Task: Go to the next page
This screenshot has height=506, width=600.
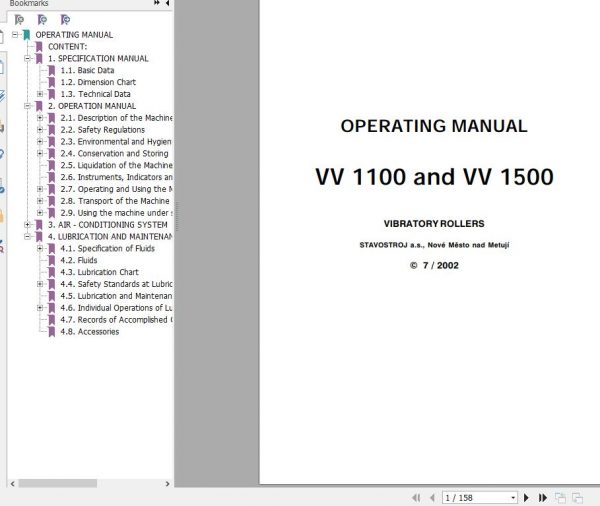Action: (x=526, y=498)
